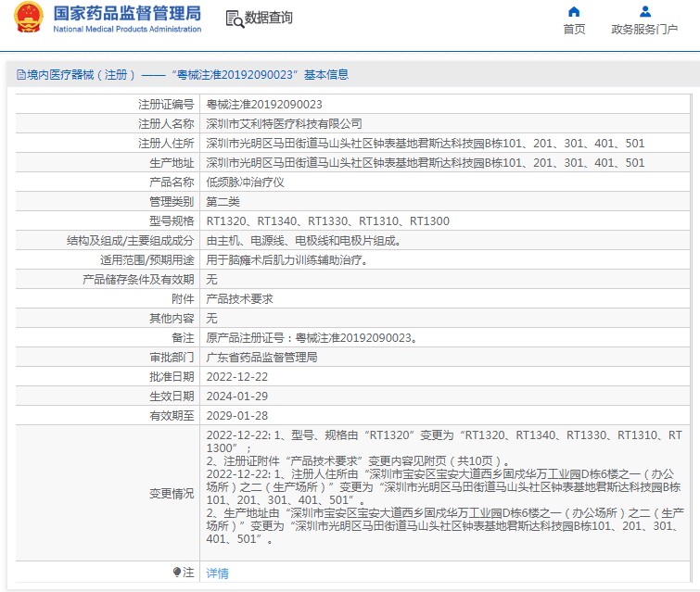700x592 pixels.
Task: Click the 注册人住所 row label
Action: 166,144
